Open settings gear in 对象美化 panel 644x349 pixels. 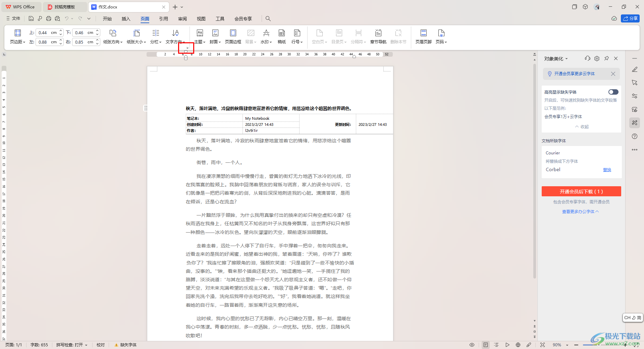[x=597, y=58]
